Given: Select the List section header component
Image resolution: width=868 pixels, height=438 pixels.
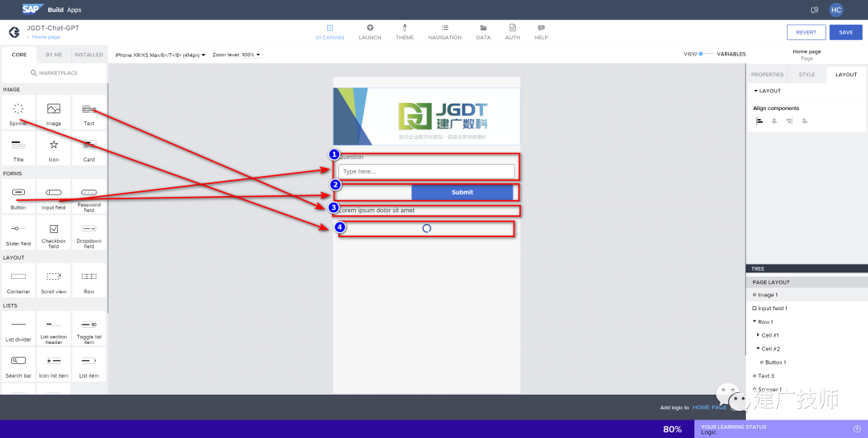Looking at the screenshot, I should coord(54,329).
